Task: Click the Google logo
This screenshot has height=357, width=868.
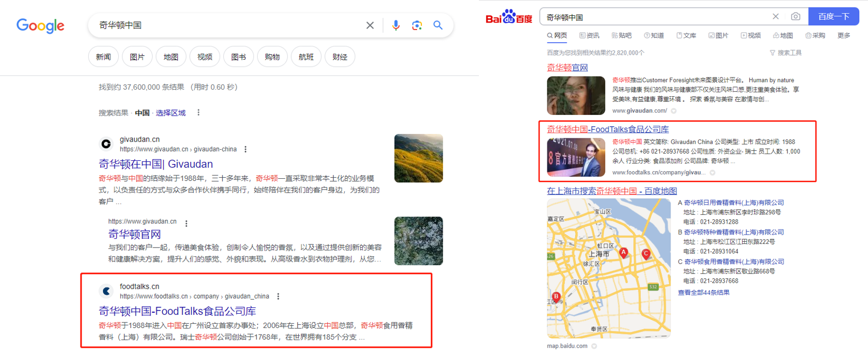Action: point(40,25)
